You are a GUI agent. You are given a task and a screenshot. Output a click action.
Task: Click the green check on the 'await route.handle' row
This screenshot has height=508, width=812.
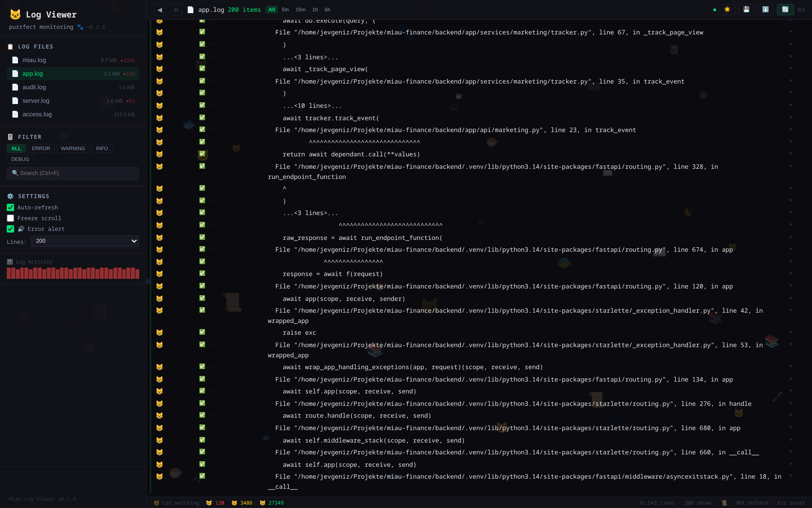coord(202,415)
